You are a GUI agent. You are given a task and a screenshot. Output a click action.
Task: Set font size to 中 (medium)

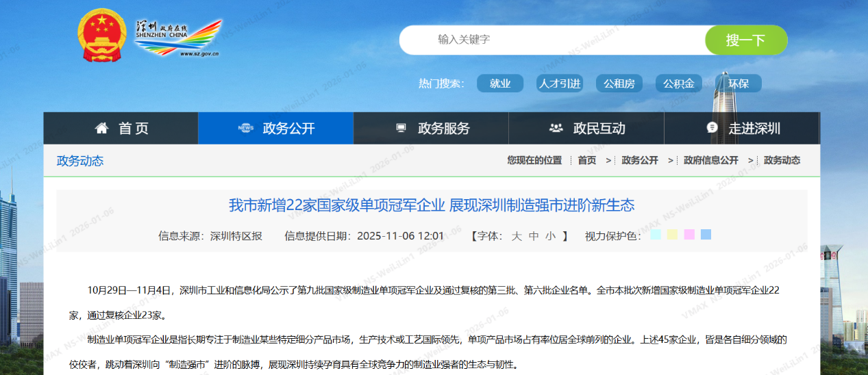pos(534,236)
